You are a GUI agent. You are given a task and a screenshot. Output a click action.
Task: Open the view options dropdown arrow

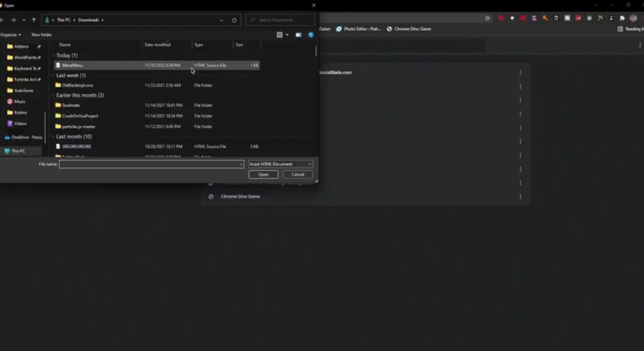coord(287,35)
